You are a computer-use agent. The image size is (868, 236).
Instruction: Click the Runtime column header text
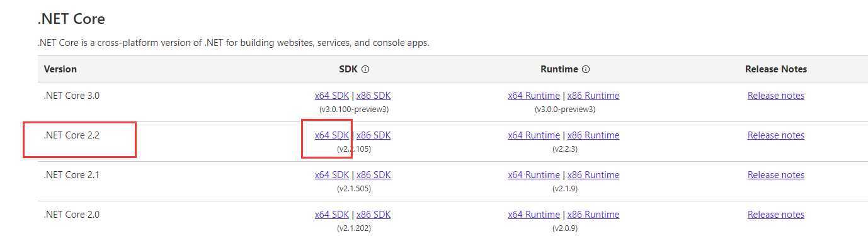(559, 69)
